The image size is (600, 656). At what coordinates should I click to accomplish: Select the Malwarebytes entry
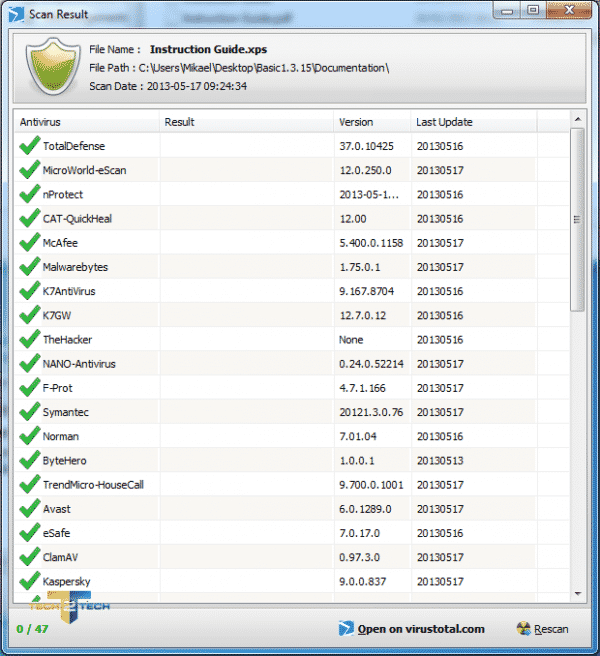click(x=75, y=267)
